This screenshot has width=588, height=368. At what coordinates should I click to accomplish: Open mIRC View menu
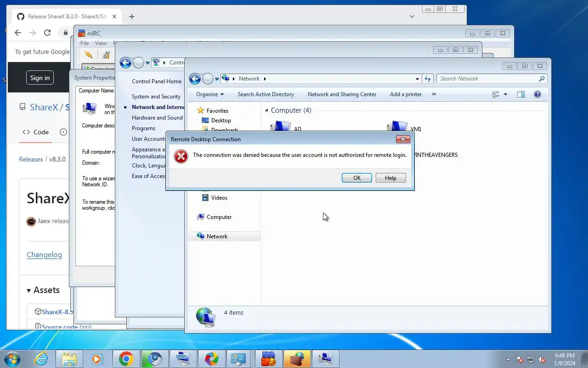pyautogui.click(x=101, y=43)
